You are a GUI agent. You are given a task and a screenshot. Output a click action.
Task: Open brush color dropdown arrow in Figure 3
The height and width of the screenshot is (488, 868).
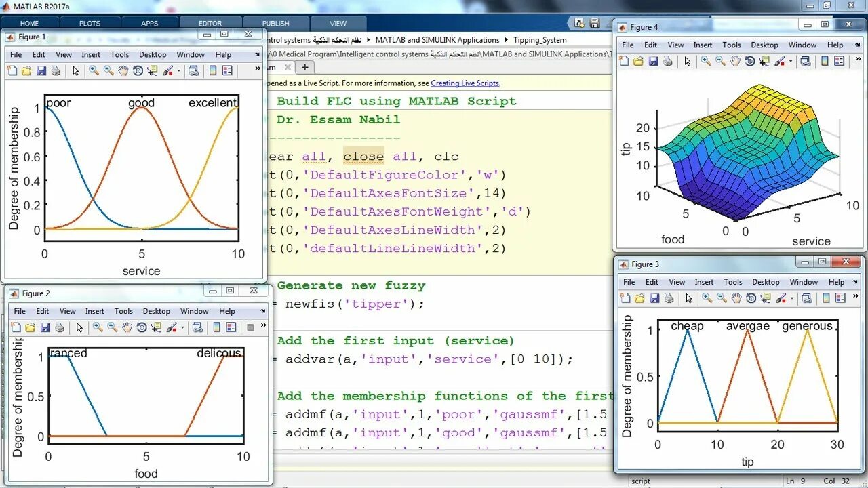[791, 299]
